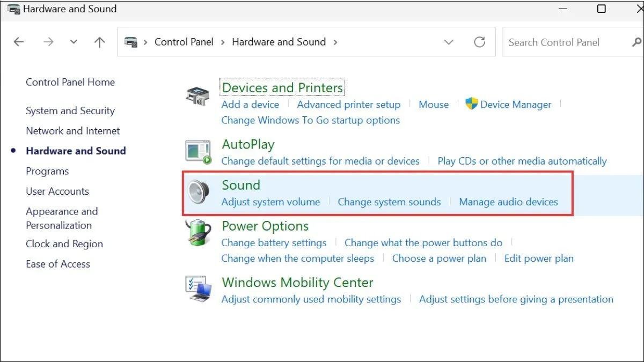Select Choose a power plan link

(439, 258)
